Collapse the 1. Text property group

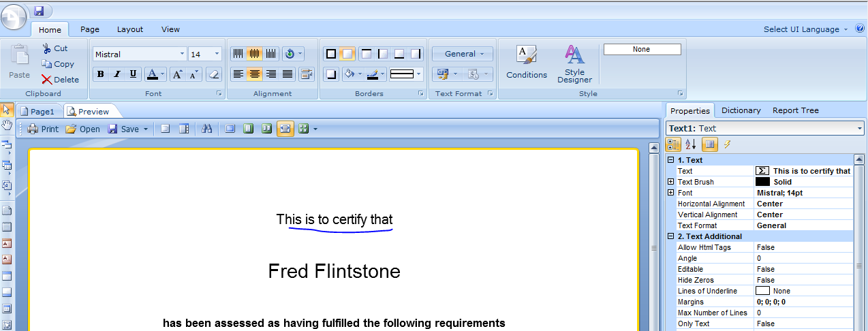tap(670, 160)
